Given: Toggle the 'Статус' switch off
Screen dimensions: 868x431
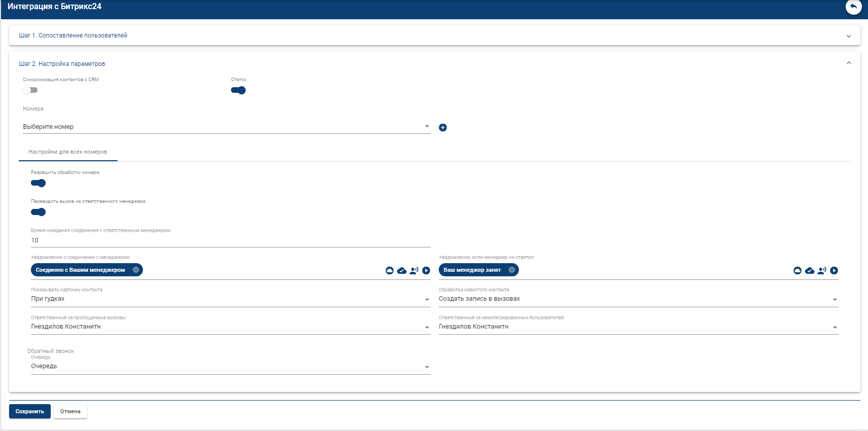Looking at the screenshot, I should (239, 90).
